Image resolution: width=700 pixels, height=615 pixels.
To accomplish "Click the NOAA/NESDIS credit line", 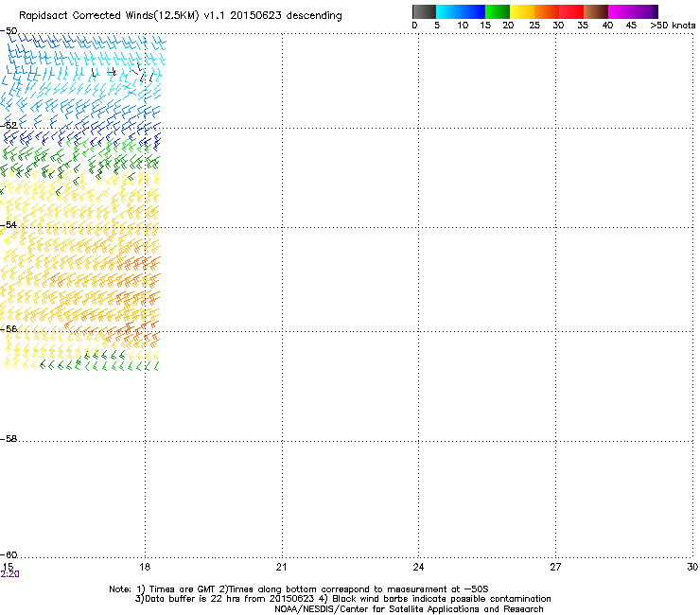I will [409, 609].
